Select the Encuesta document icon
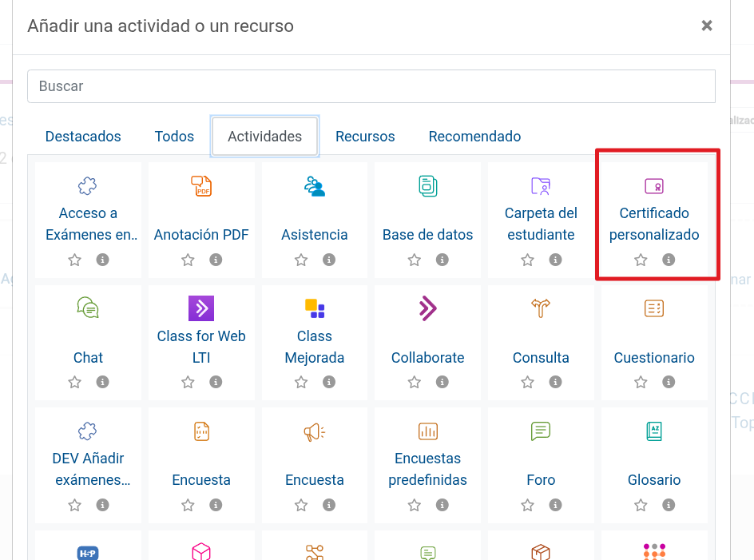This screenshot has width=754, height=560. (201, 431)
